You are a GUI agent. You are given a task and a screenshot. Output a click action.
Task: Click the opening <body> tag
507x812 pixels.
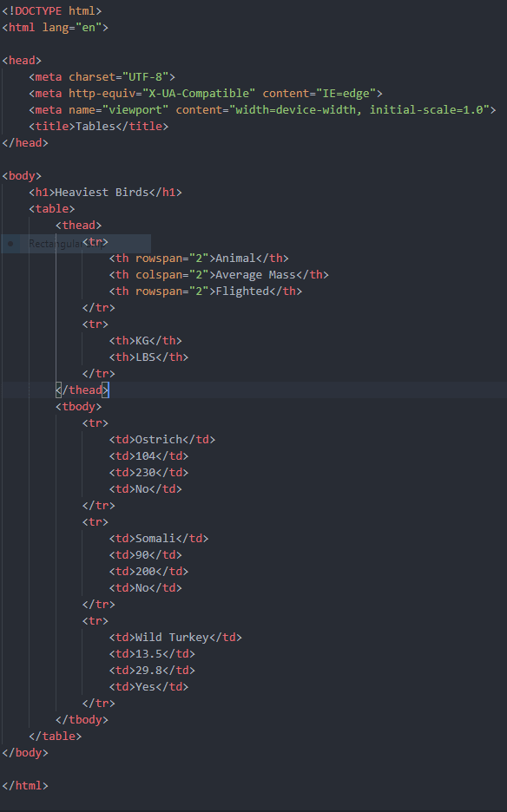(22, 176)
